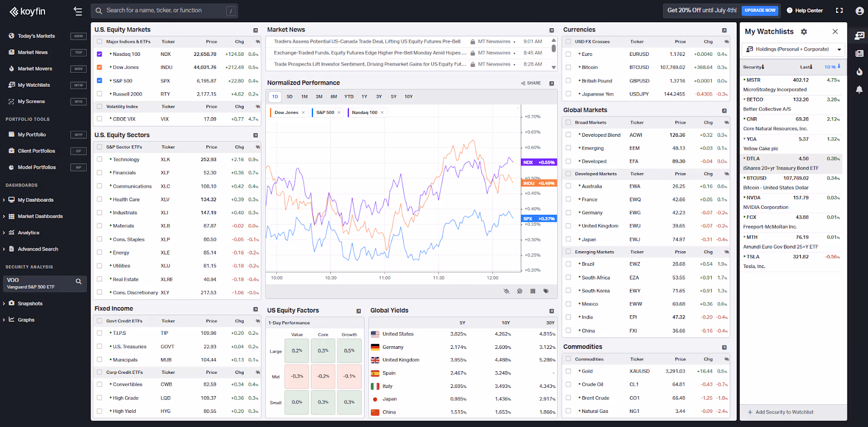The height and width of the screenshot is (427, 868).
Task: Select the 5D chart range tab
Action: click(290, 97)
